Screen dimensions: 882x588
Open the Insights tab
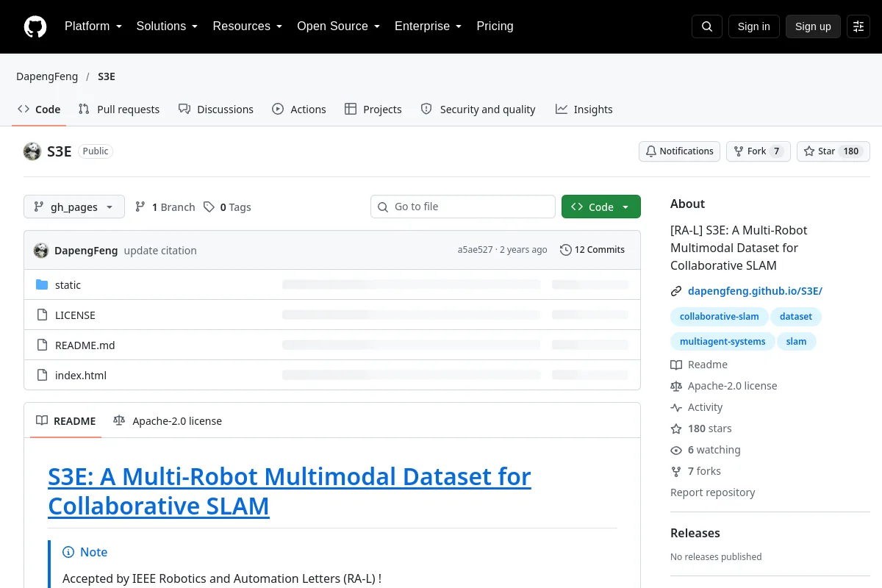584,110
